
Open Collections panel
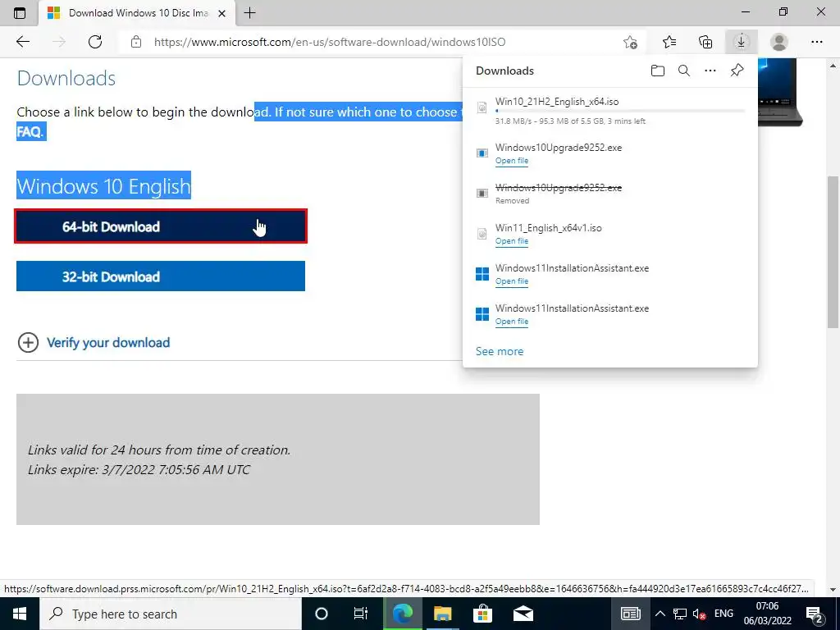pos(705,42)
